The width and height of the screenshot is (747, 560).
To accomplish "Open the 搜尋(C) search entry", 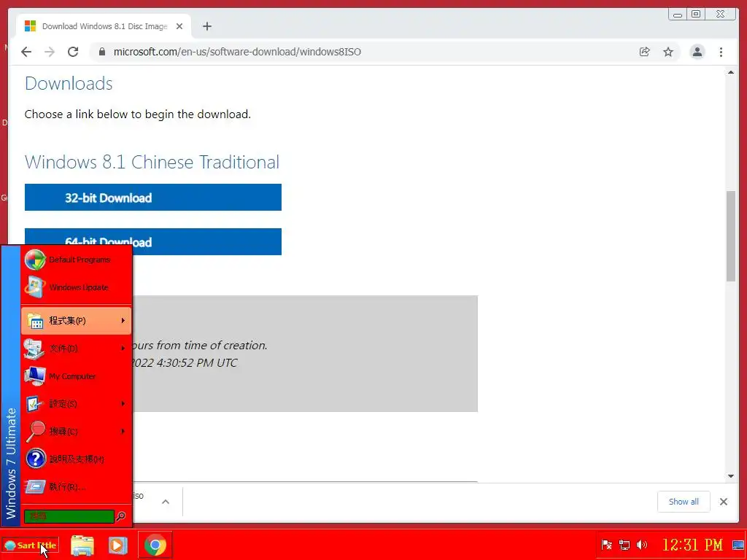I will pyautogui.click(x=76, y=432).
